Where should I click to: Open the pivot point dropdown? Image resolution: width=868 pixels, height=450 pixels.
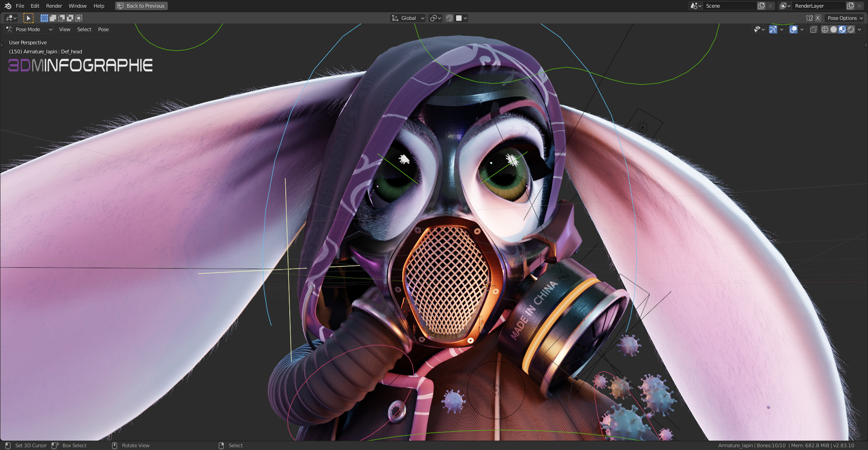click(x=435, y=18)
